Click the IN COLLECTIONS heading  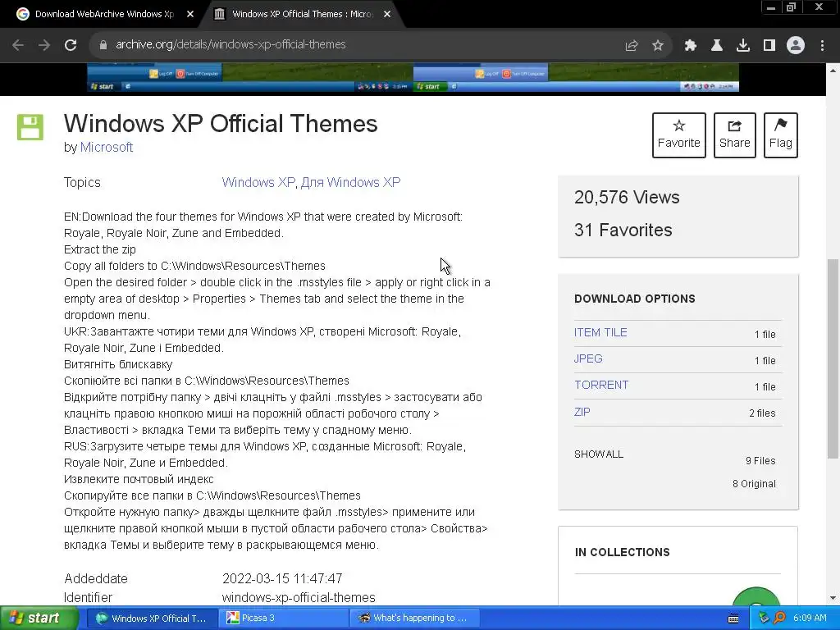pyautogui.click(x=623, y=552)
